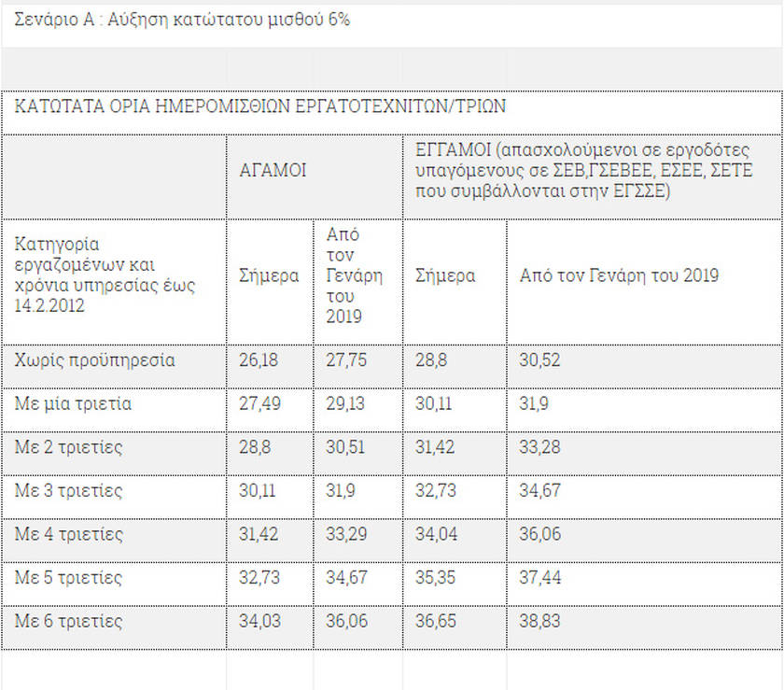This screenshot has width=784, height=690.
Task: Select the table title ΚΑΤΩΤΑΤΑ ΟΡΙΑ ΗΜΕΡΟΜΙΣΘΙΩΝ
Action: point(260,106)
